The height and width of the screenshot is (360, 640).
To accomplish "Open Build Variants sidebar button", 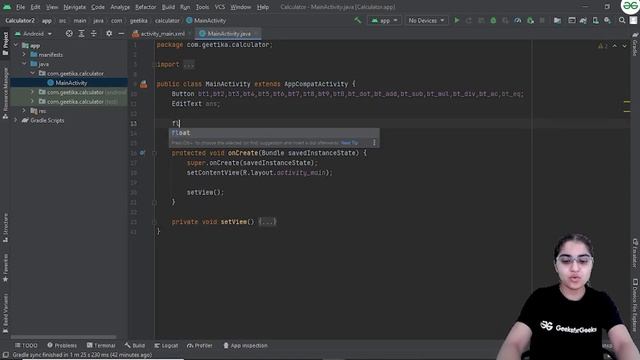I will 5,313.
